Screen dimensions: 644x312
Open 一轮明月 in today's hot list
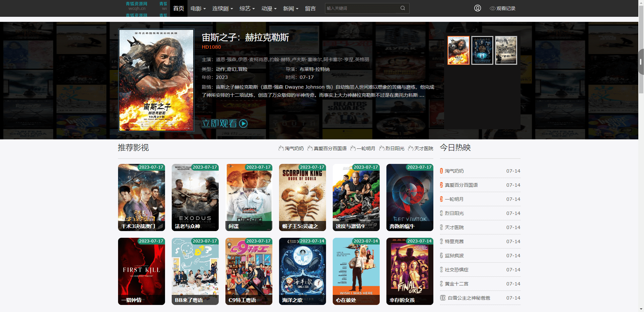(x=454, y=199)
